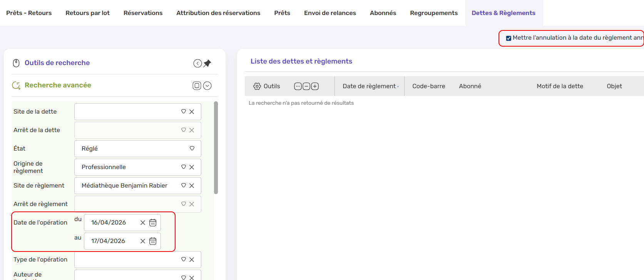
Task: Click the plus expand-all icon
Action: tap(315, 86)
